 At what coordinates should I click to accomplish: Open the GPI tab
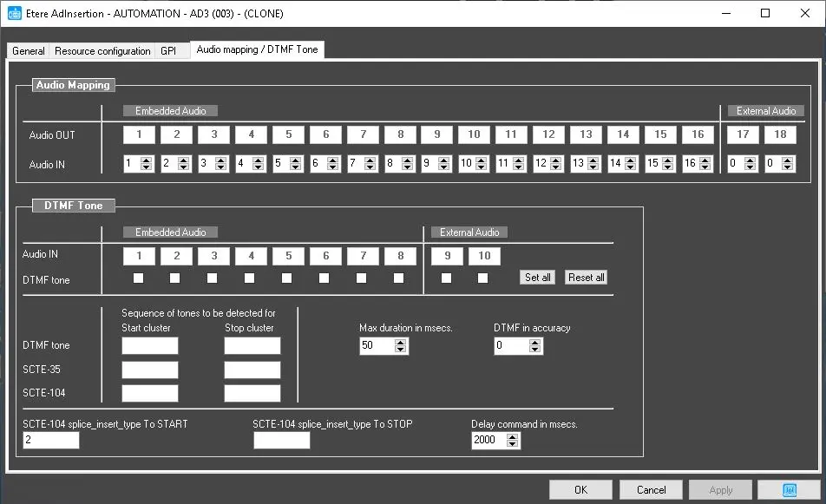point(168,51)
